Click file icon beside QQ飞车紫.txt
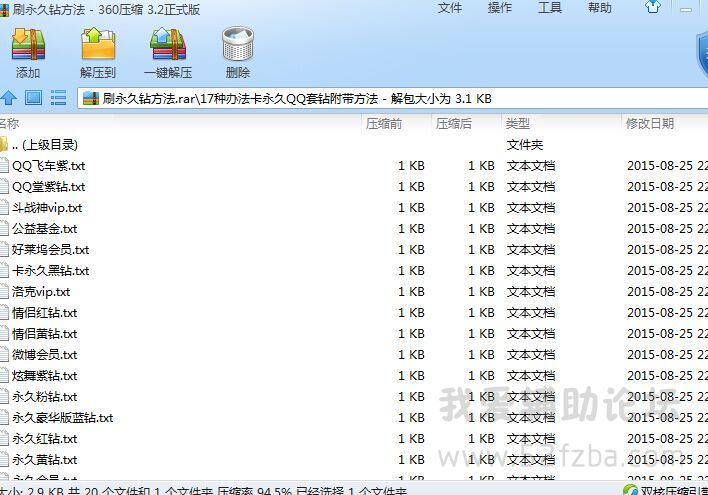This screenshot has height=495, width=708. pyautogui.click(x=4, y=166)
